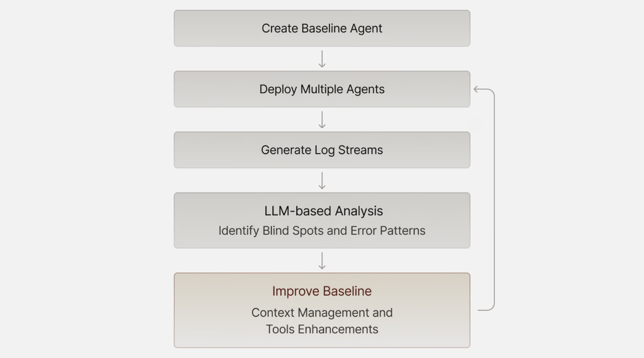The width and height of the screenshot is (644, 358).
Task: Click feedback arrowhead pointing at Deploy Multiple Agents
Action: (x=477, y=89)
